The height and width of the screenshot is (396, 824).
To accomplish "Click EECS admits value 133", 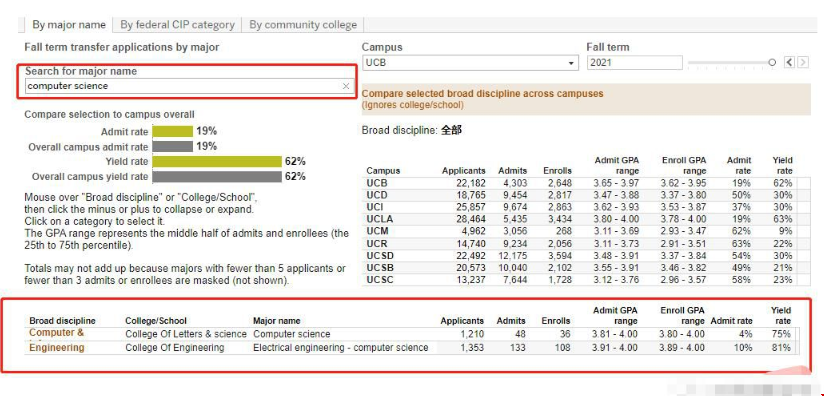I will tap(518, 348).
